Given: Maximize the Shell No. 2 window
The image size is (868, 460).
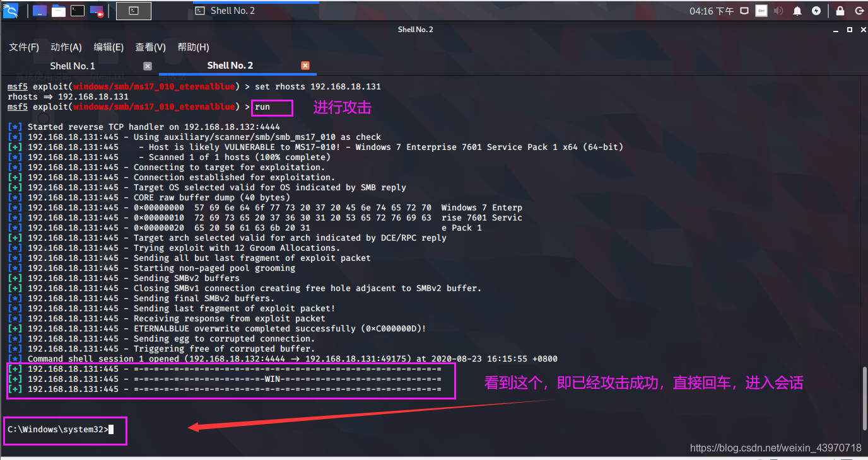Looking at the screenshot, I should tap(849, 30).
